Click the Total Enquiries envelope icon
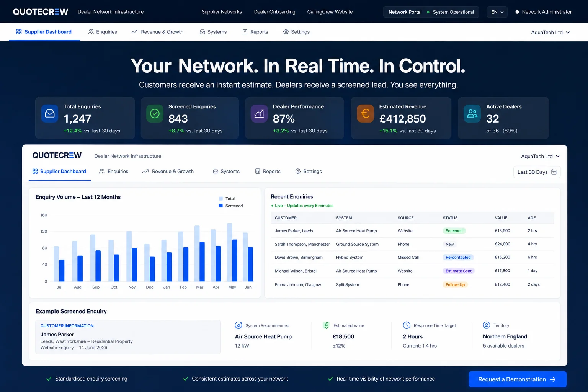Screen dimensions: 588x392 click(x=50, y=114)
